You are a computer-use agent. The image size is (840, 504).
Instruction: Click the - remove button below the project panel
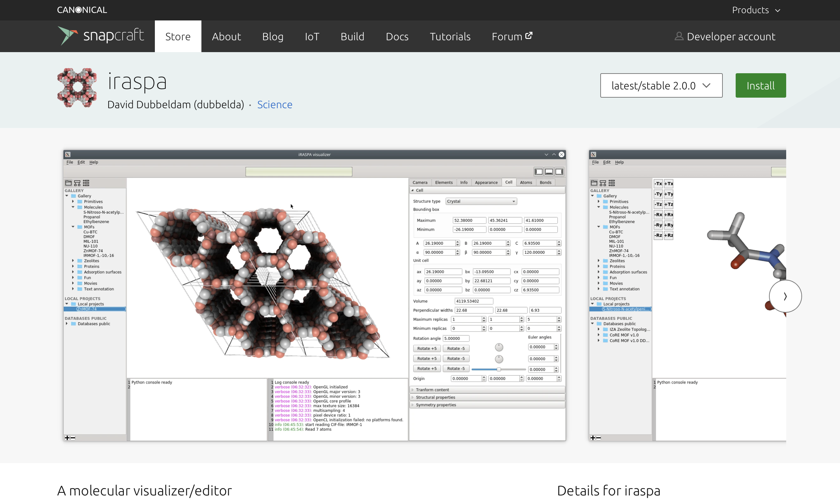pyautogui.click(x=72, y=438)
